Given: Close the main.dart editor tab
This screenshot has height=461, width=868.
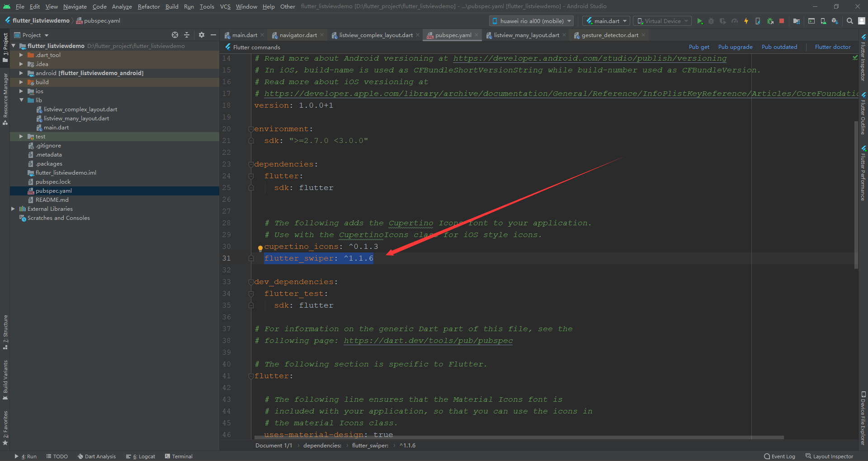Looking at the screenshot, I should pyautogui.click(x=262, y=35).
